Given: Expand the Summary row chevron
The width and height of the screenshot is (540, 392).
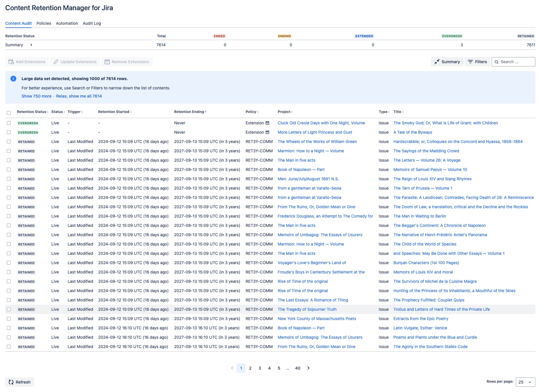Looking at the screenshot, I should [31, 45].
